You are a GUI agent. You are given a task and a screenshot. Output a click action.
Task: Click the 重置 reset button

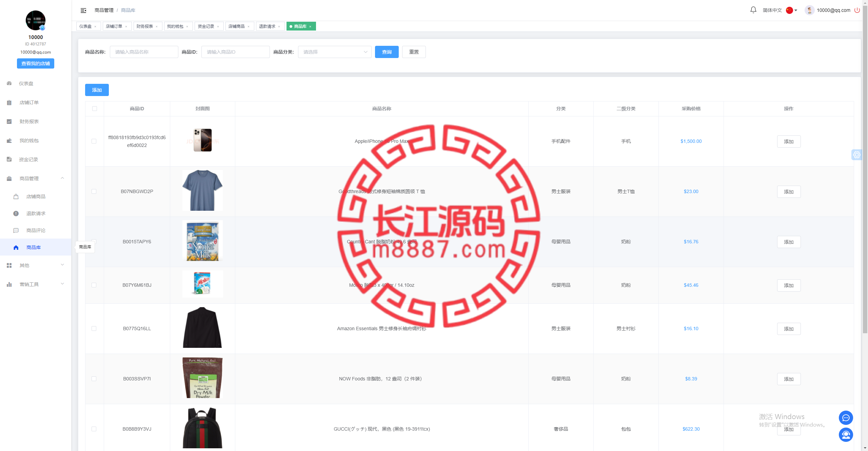[x=414, y=52]
